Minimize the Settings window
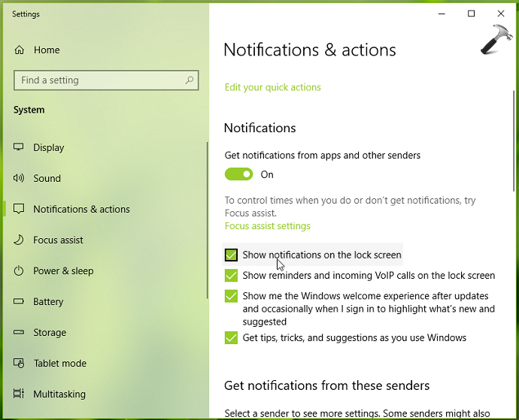Viewport: 519px width, 420px height. click(442, 14)
